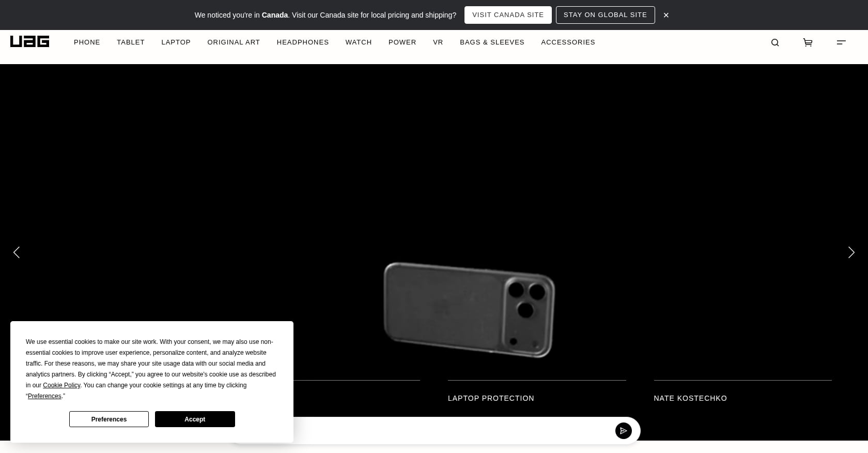This screenshot has width=868, height=453.
Task: Accept cookies
Action: click(195, 419)
